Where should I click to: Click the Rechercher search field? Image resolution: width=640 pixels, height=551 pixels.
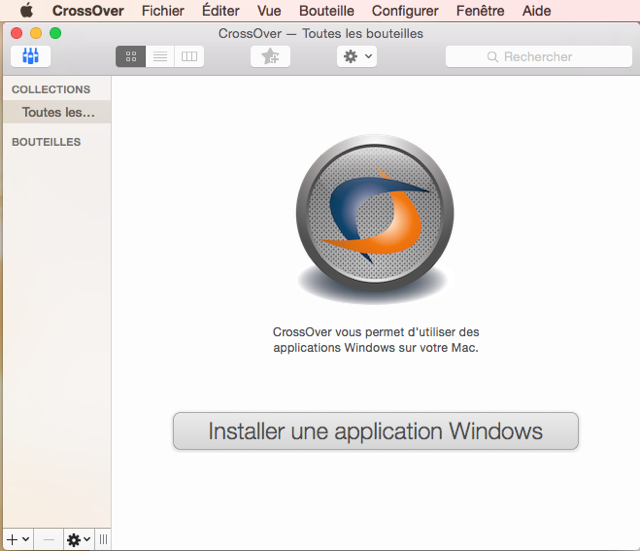coord(539,56)
